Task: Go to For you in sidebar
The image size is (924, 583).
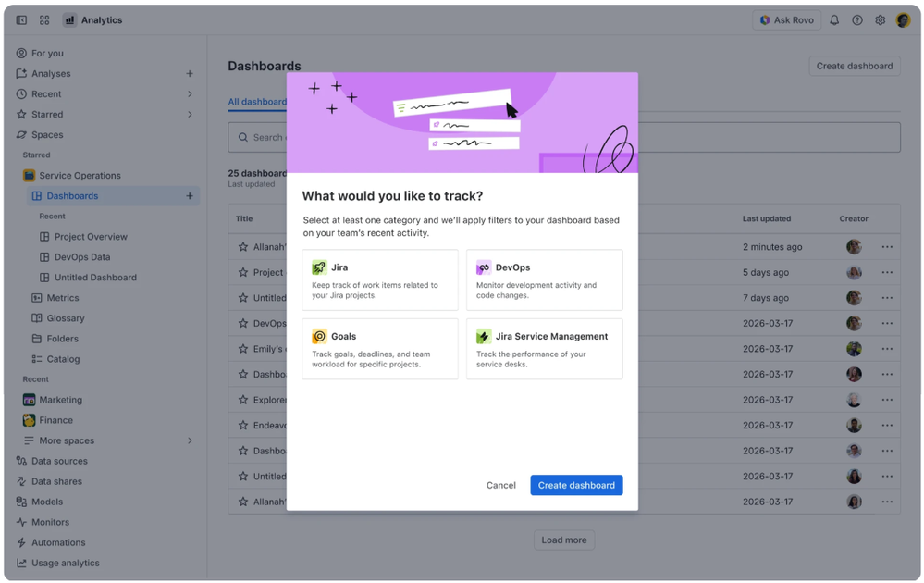Action: coord(47,53)
